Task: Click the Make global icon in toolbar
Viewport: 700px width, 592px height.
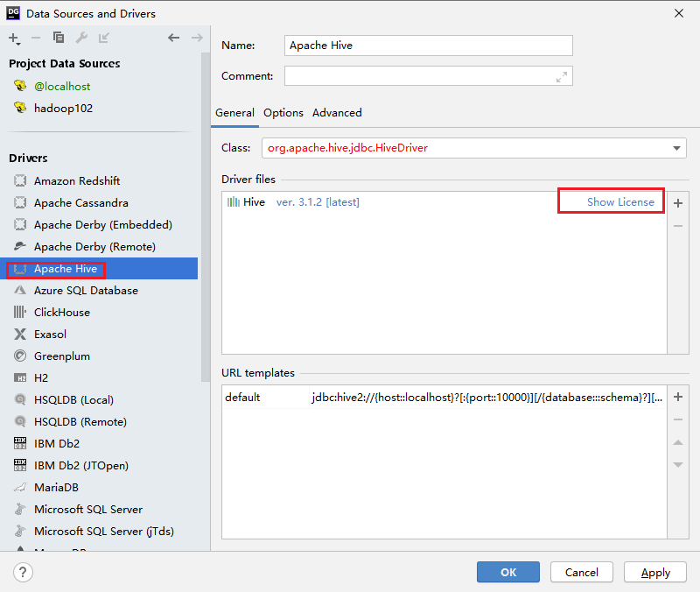Action: coord(103,38)
